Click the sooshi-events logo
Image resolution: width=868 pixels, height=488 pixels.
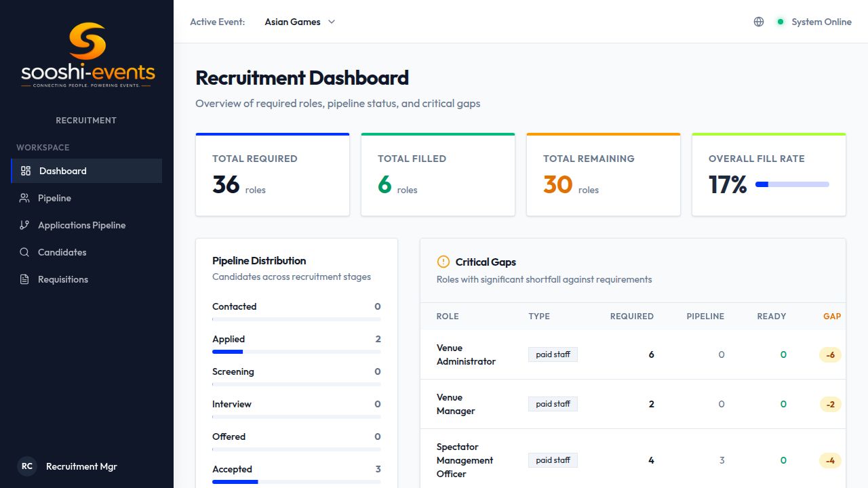coord(87,56)
